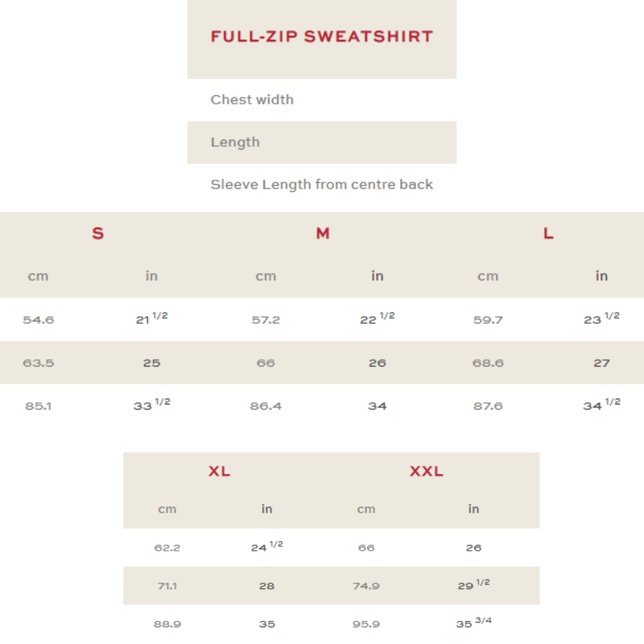Click the 35 3/4 inch value
Image resolution: width=644 pixels, height=644 pixels.
[x=473, y=623]
